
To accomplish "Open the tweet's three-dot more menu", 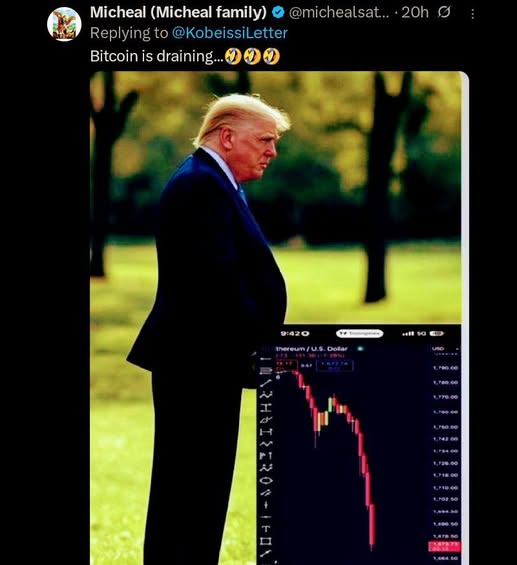I will click(x=472, y=14).
